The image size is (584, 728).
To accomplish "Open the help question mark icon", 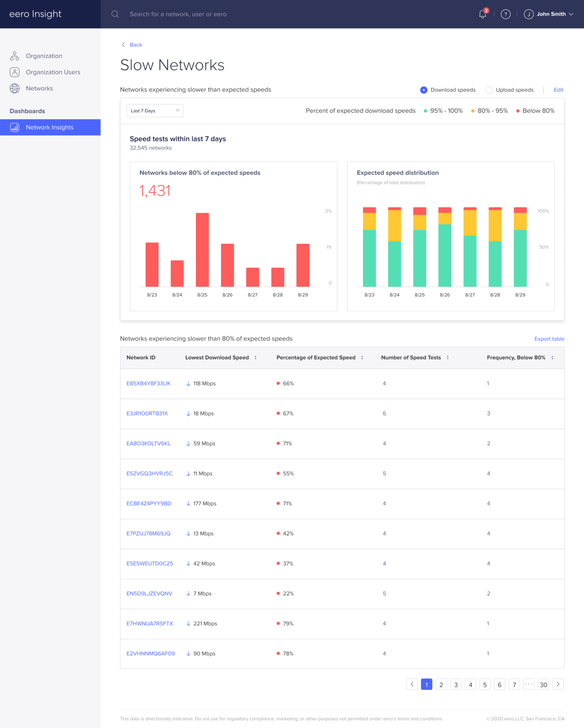I will coord(505,14).
